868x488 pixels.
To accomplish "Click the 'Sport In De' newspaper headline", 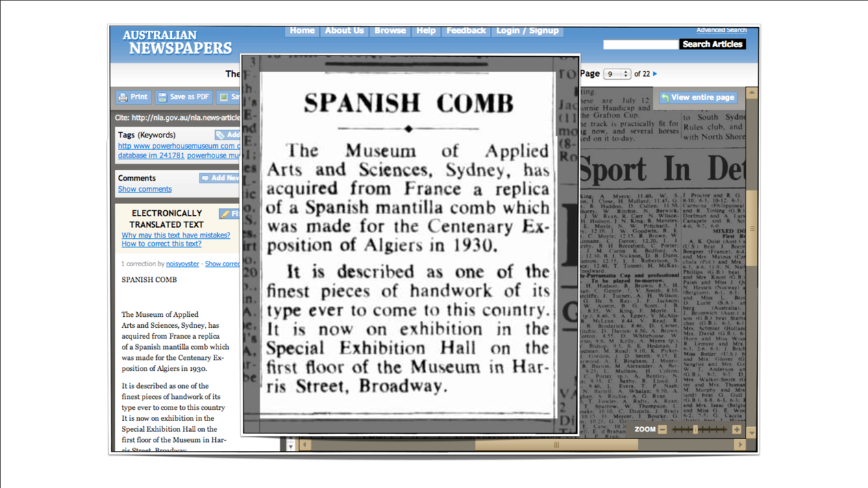I will point(662,169).
